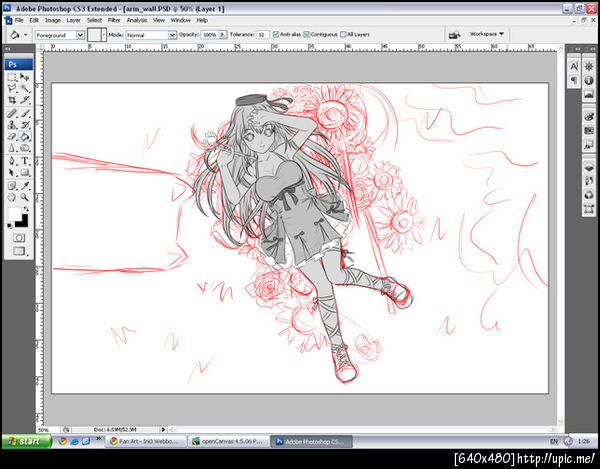Select the Notes tool

click(12, 186)
